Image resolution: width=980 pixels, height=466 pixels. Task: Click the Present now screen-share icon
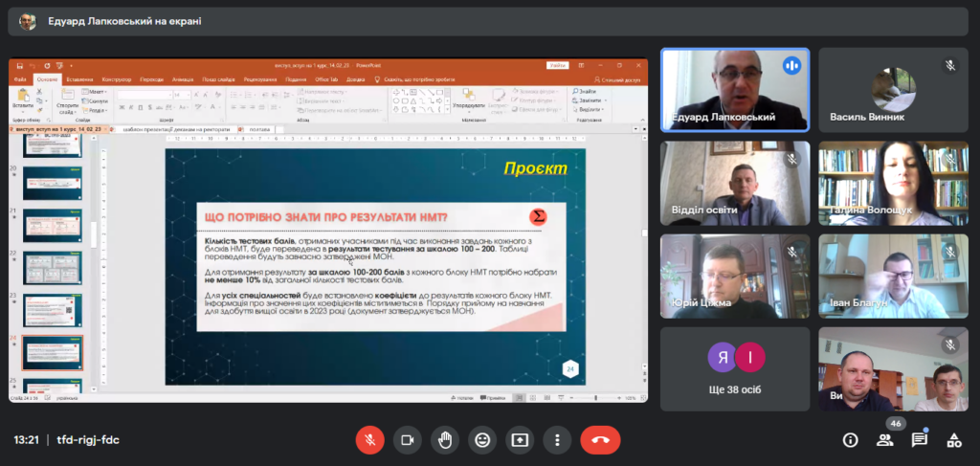click(x=520, y=439)
